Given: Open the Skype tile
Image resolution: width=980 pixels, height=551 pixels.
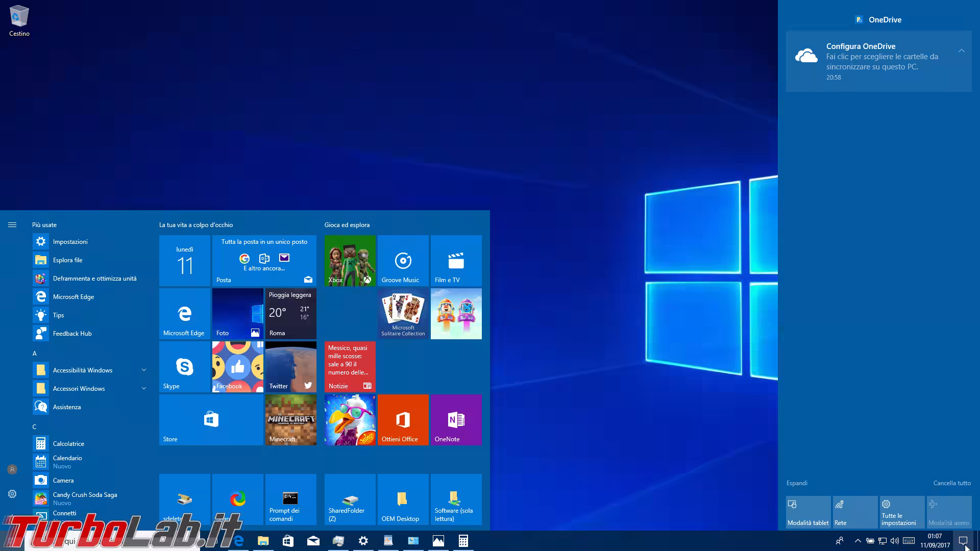Looking at the screenshot, I should pos(184,366).
